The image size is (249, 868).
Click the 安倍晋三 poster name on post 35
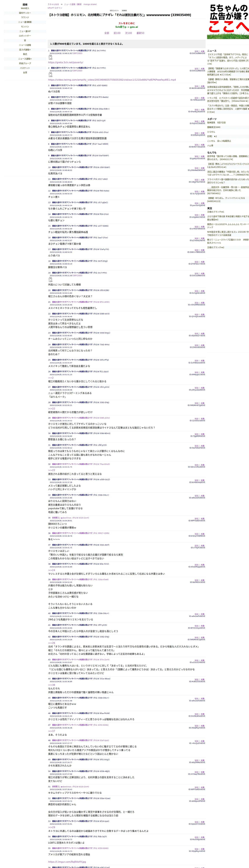tap(56, 518)
